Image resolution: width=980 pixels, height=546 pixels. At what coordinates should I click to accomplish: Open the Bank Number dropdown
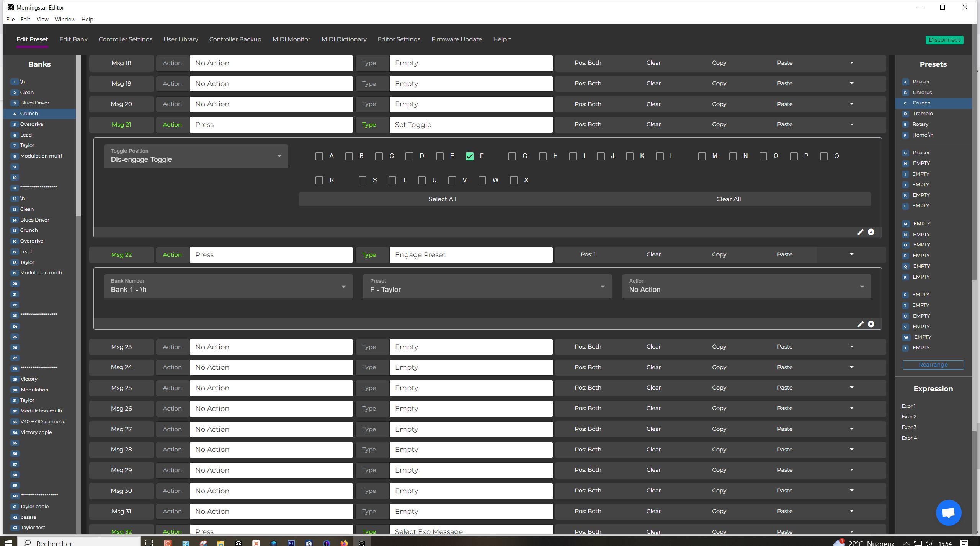pyautogui.click(x=228, y=286)
